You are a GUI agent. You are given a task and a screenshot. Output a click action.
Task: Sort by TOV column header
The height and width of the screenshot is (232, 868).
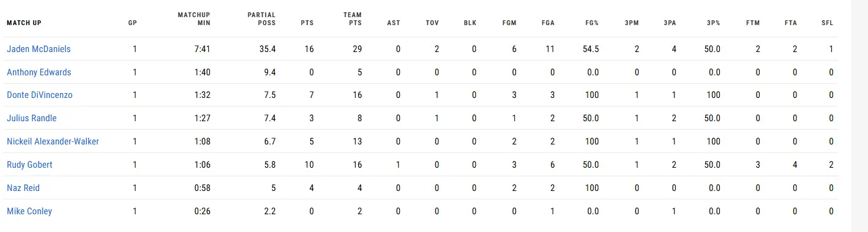(x=432, y=23)
